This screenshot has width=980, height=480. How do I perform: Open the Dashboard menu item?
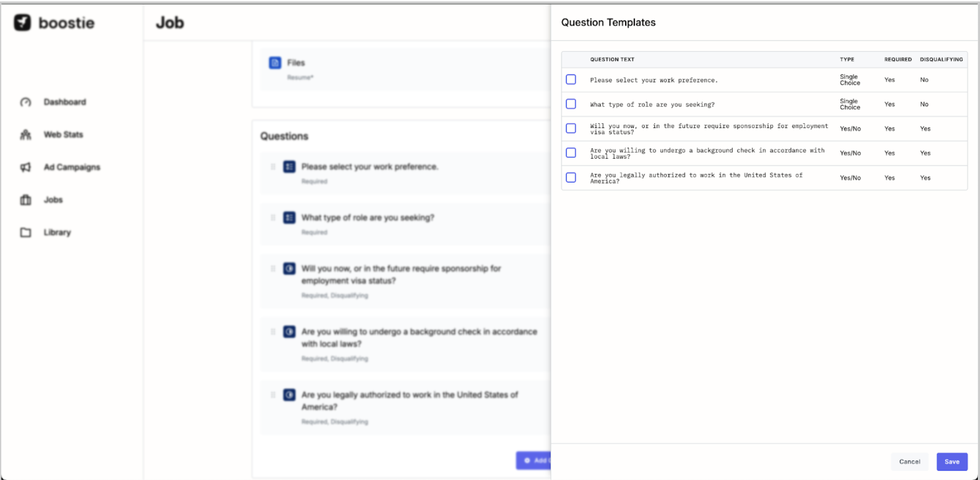click(65, 102)
